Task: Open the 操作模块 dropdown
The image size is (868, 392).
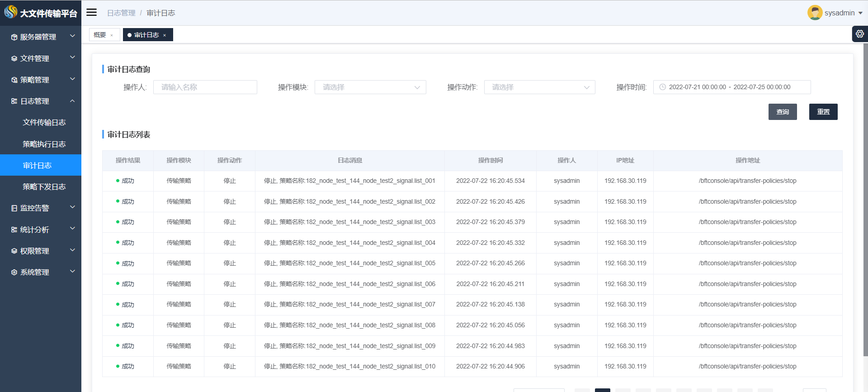Action: (x=370, y=87)
